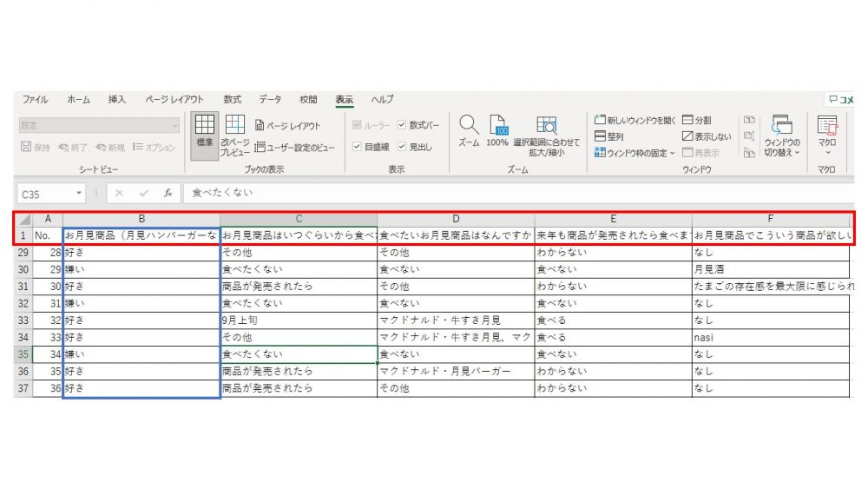Screen dimensions: 868x489
Task: Select row header 33
Action: click(23, 320)
